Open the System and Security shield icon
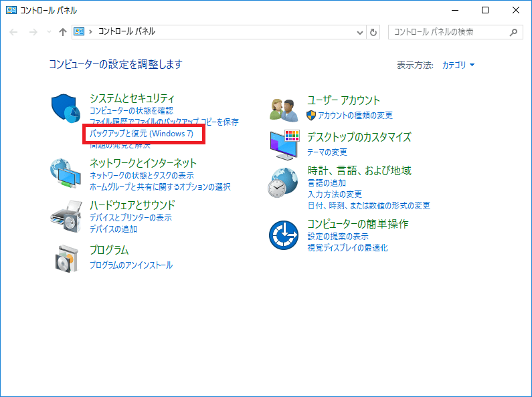The height and width of the screenshot is (397, 532). pyautogui.click(x=66, y=108)
